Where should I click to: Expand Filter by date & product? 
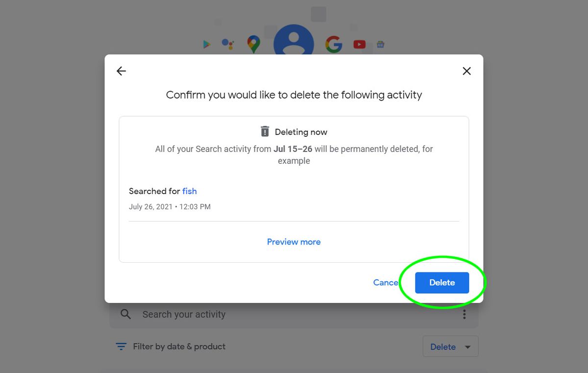[x=179, y=346]
